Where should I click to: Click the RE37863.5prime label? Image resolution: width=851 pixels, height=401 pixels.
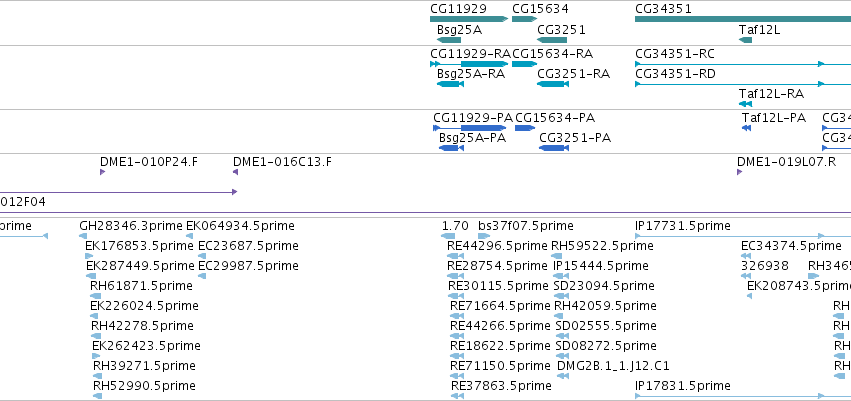point(501,386)
